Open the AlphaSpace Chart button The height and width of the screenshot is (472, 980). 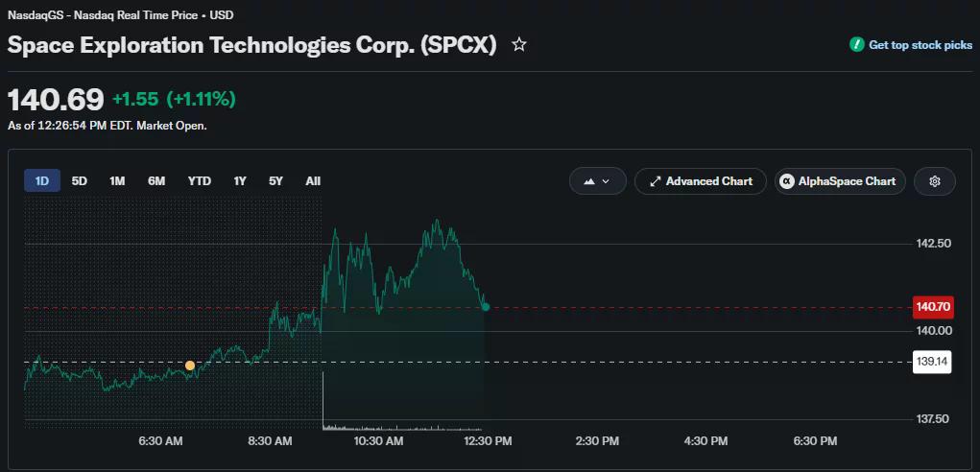[840, 181]
